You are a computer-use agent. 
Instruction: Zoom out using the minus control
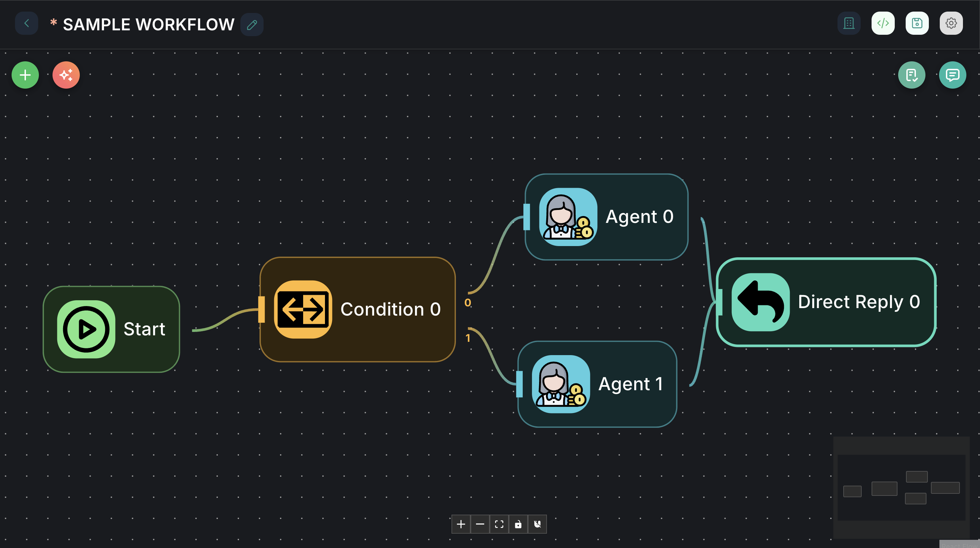480,524
